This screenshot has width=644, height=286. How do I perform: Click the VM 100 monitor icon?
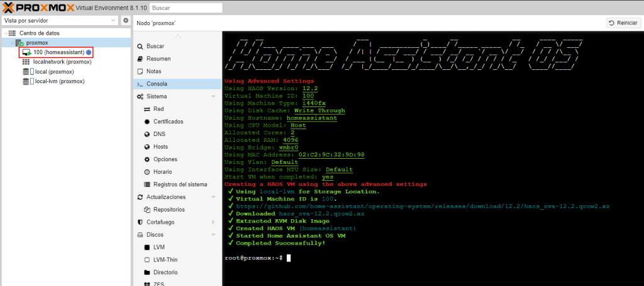coord(26,53)
